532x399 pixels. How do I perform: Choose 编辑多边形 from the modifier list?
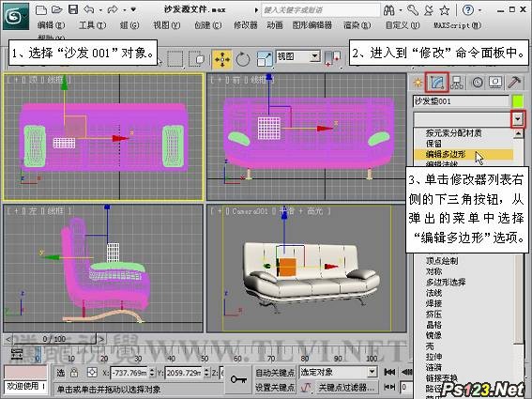point(464,155)
